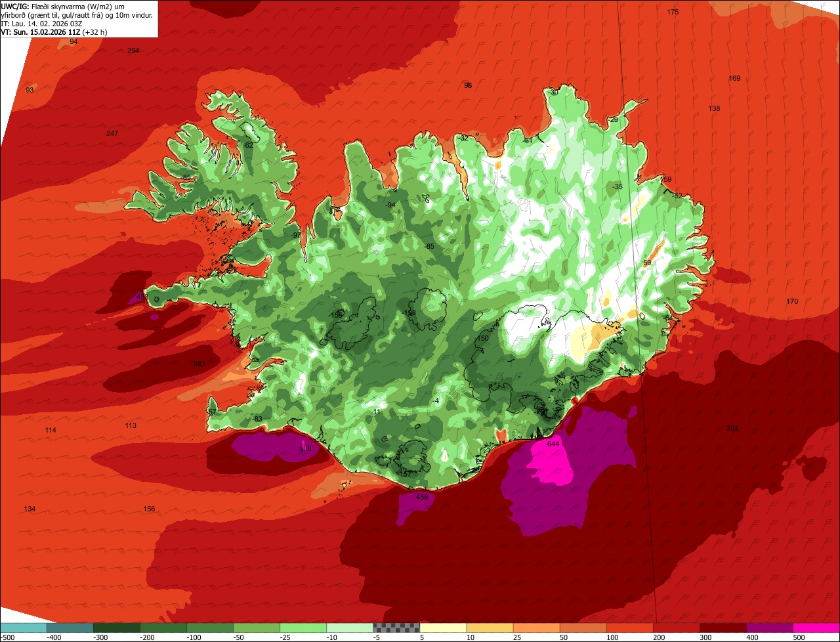Click the -97 value in western Iceland
This screenshot has height=642, width=840.
[296, 236]
